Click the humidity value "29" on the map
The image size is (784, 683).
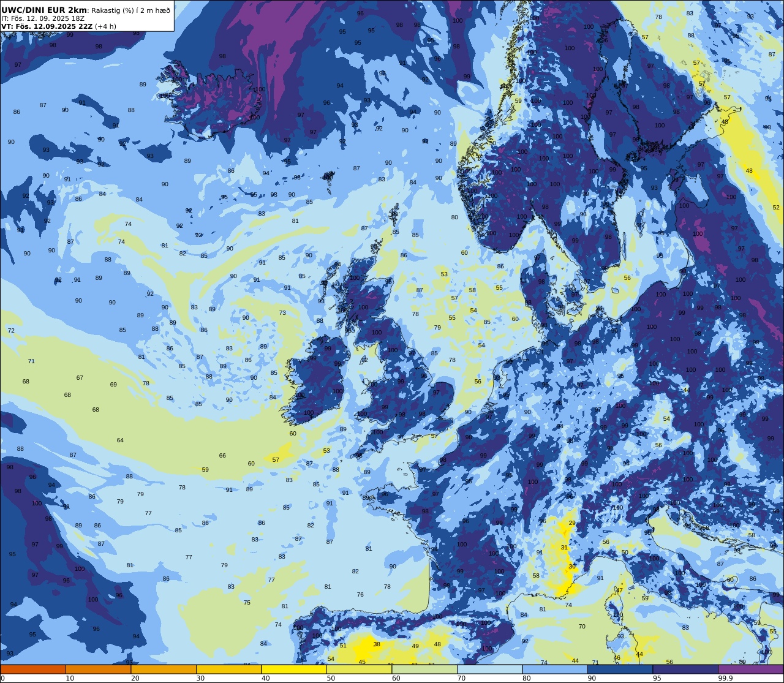[572, 523]
